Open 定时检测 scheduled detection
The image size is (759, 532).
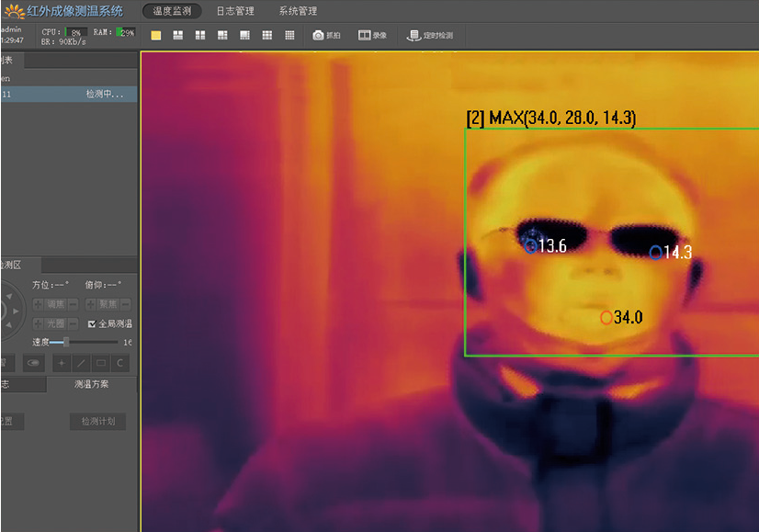pyautogui.click(x=430, y=36)
